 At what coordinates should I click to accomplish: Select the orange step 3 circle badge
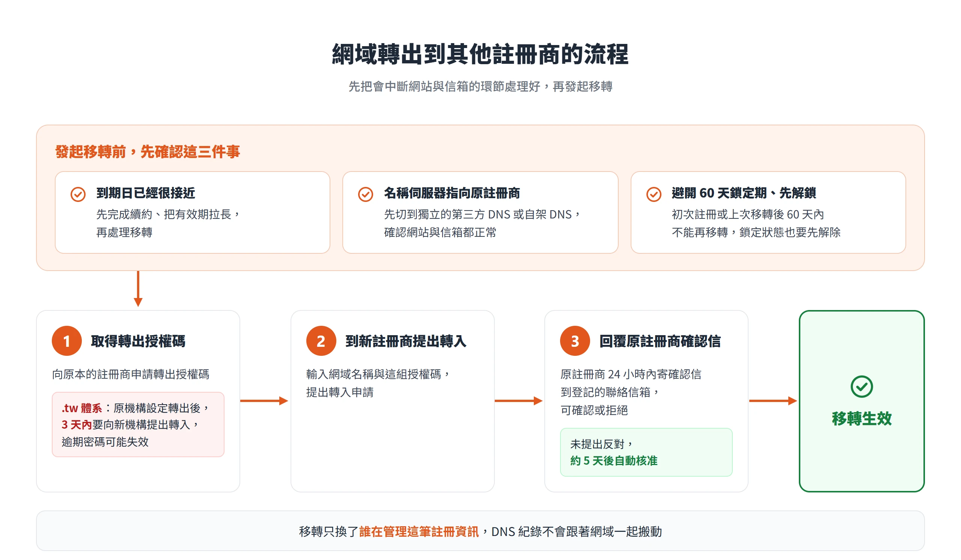(575, 341)
